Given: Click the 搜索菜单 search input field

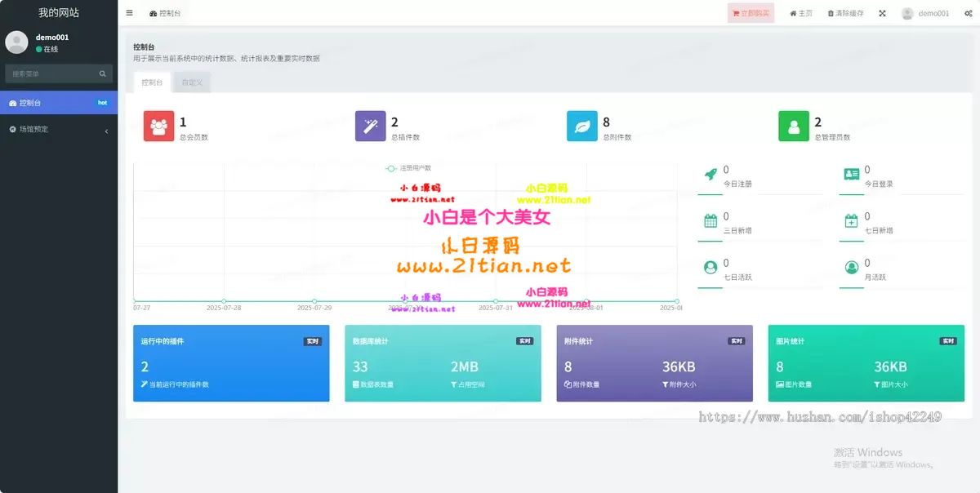Looking at the screenshot, I should (x=51, y=73).
